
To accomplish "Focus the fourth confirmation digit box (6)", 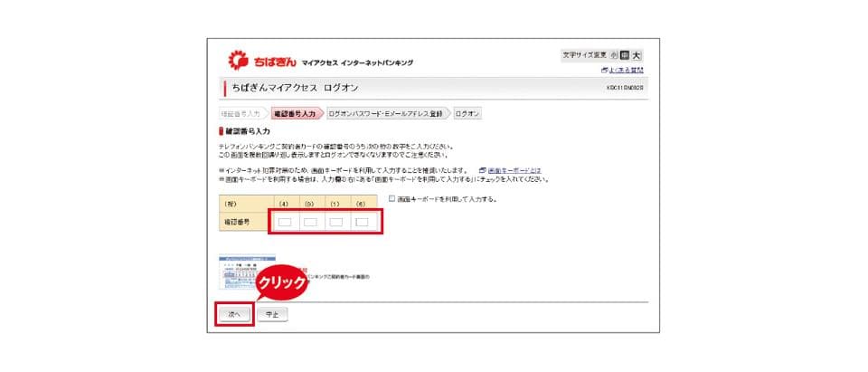I will click(362, 223).
